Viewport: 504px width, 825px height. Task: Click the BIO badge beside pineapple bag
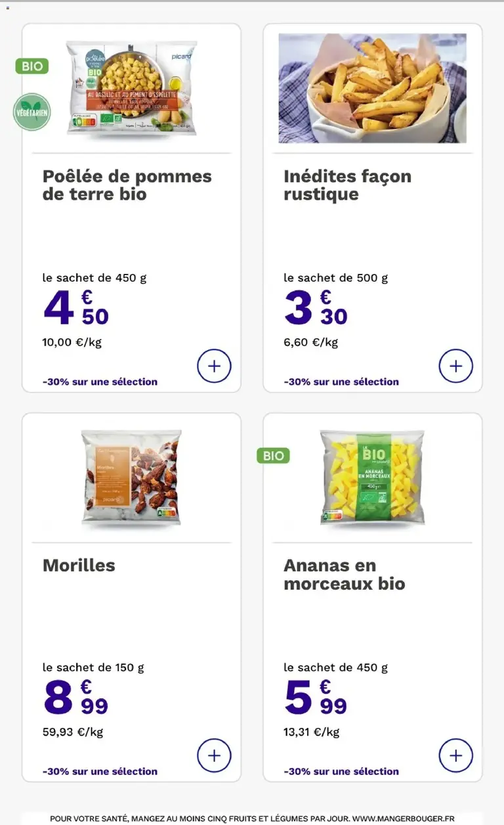pos(273,455)
